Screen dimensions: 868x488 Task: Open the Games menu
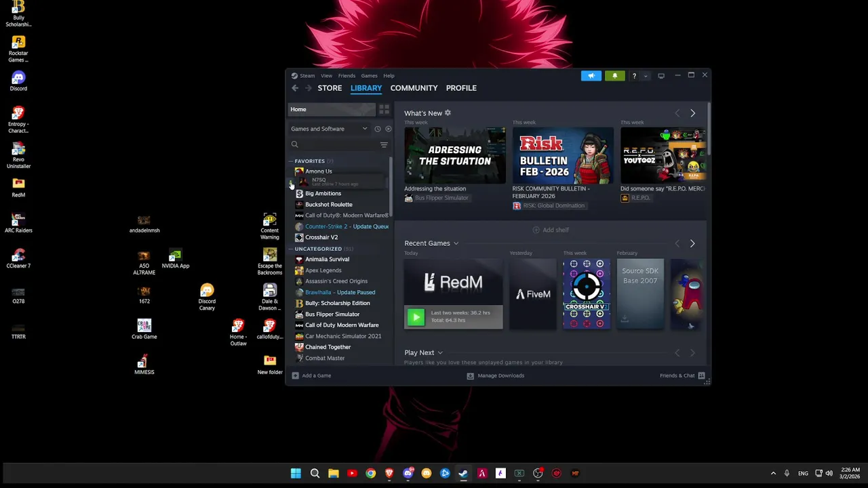coord(369,76)
